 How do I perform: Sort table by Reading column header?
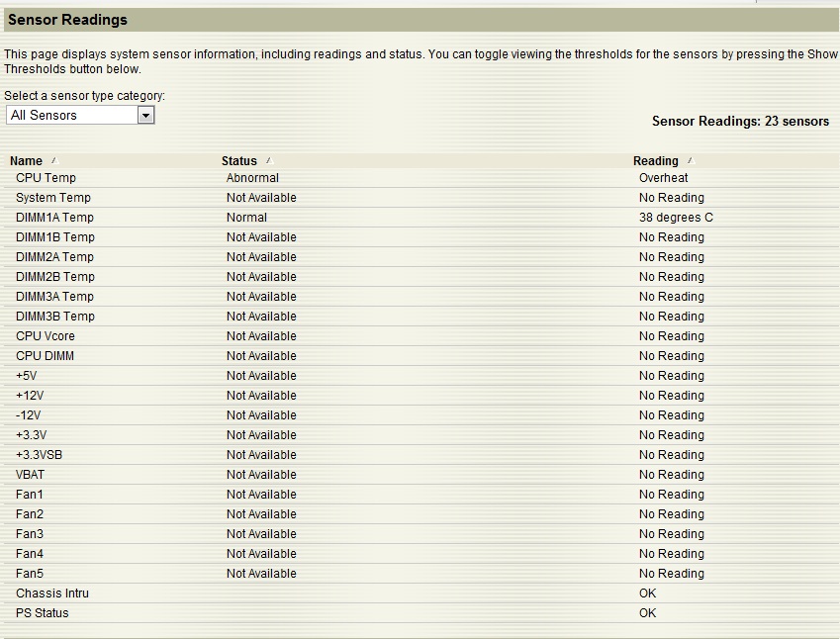pyautogui.click(x=656, y=161)
